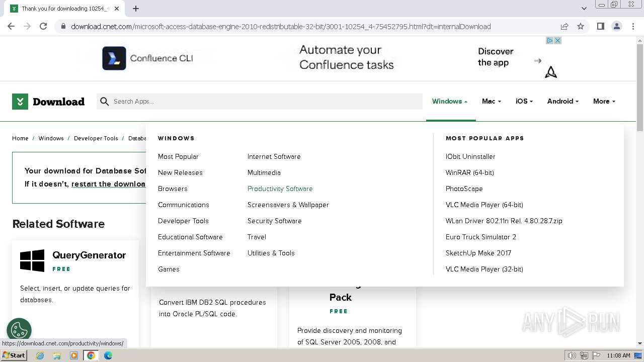644x362 pixels.
Task: Open a new browser tab
Action: 136,9
